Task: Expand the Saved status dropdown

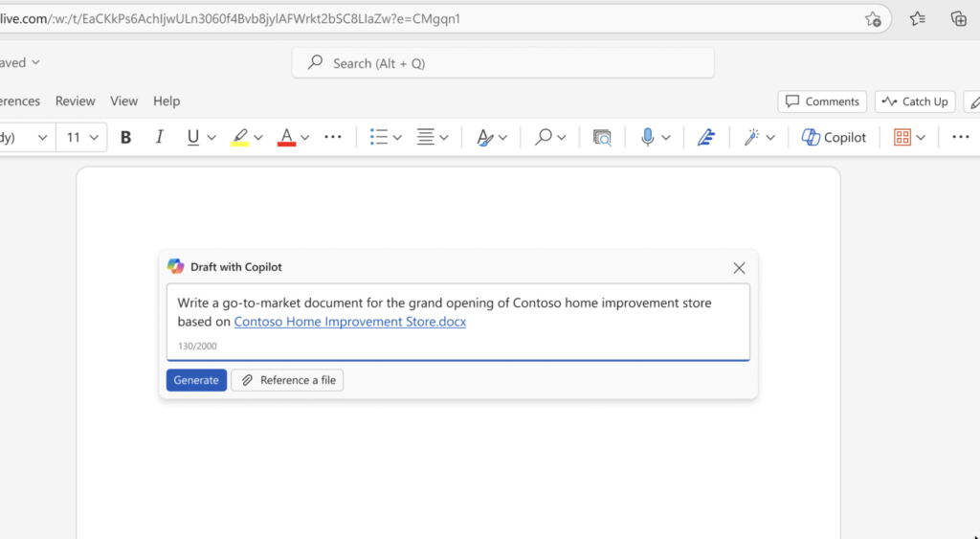Action: pos(35,62)
